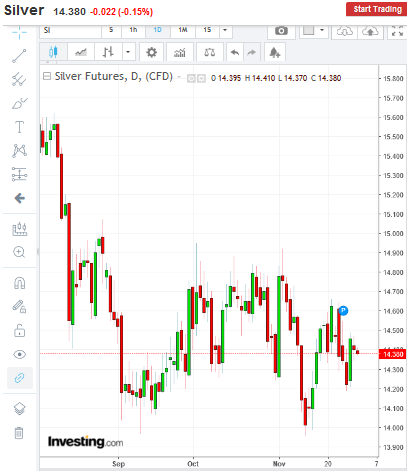Viewport: 407px width, 471px height.
Task: Toggle lock all drawing tools
Action: (19, 331)
